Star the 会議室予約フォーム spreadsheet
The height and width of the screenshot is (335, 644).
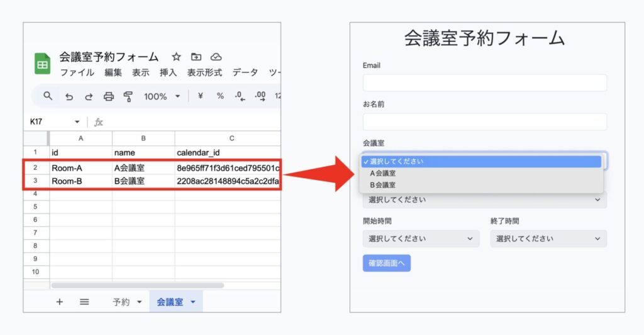tap(176, 57)
